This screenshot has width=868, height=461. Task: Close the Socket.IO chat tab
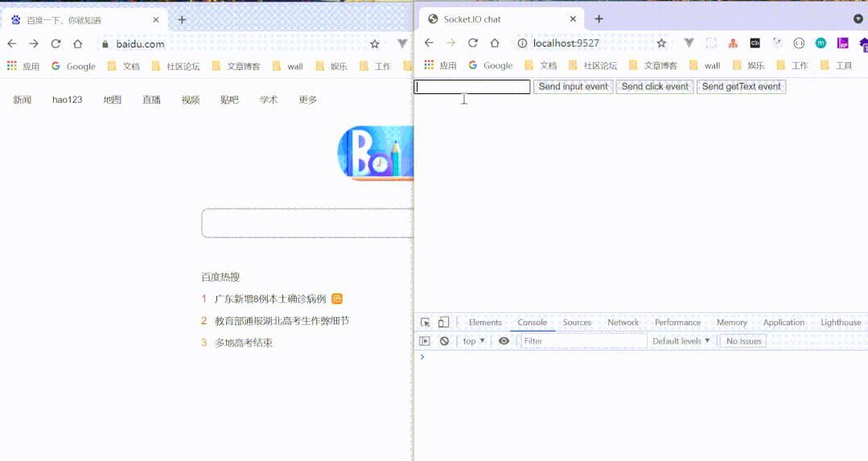[x=573, y=19]
